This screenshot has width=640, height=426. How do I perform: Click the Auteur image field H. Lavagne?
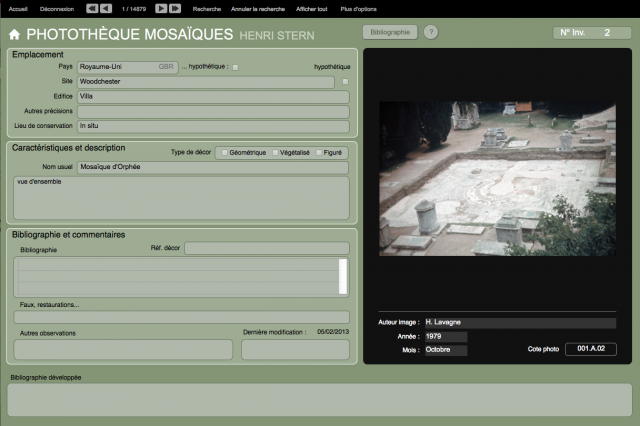tap(520, 323)
